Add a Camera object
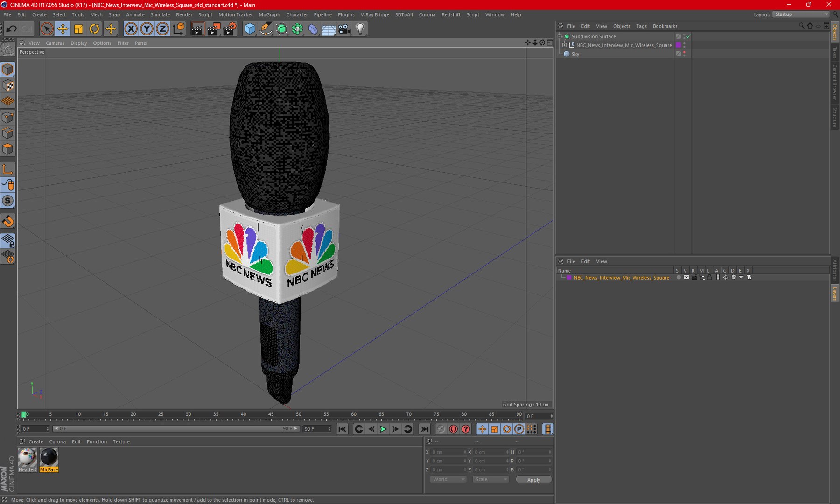 point(344,29)
